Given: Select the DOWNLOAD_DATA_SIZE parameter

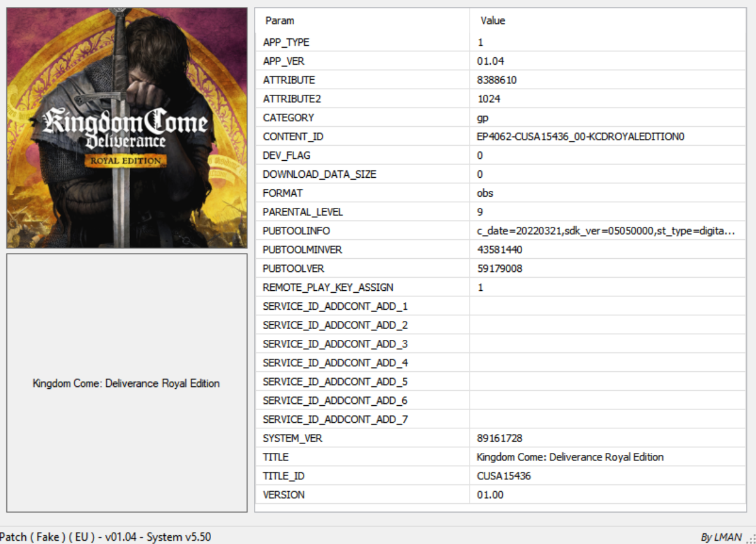Looking at the screenshot, I should click(320, 174).
